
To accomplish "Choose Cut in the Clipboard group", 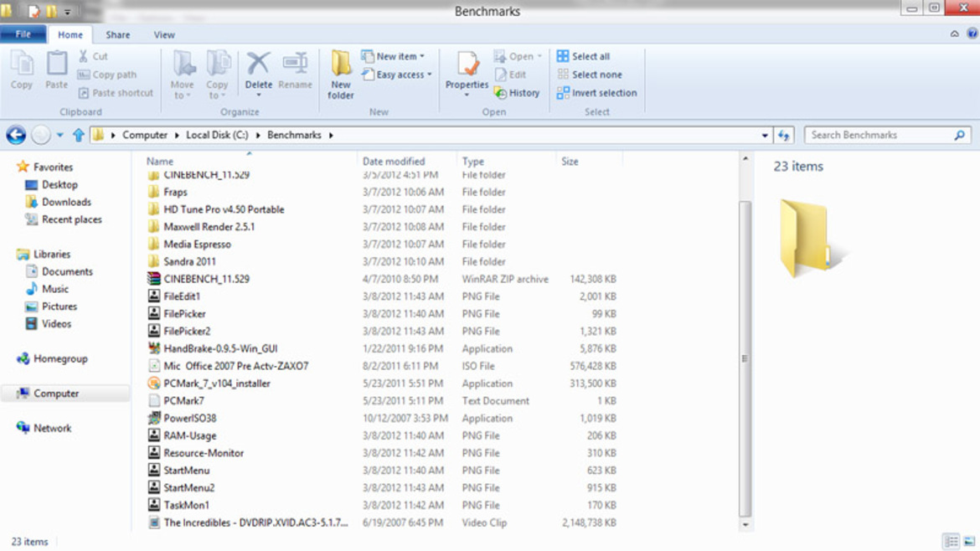I will click(x=92, y=56).
